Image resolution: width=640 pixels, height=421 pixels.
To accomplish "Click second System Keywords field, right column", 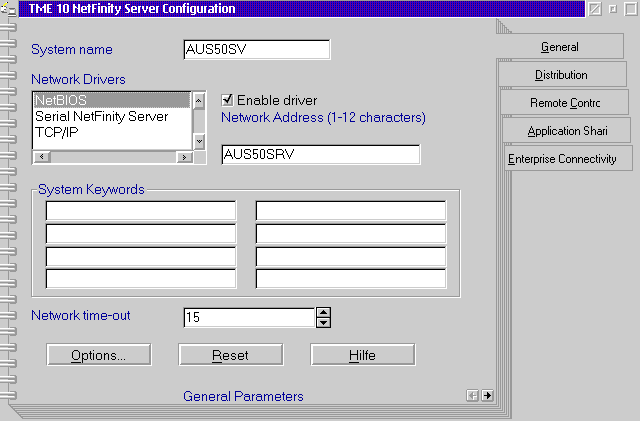I will tap(351, 234).
